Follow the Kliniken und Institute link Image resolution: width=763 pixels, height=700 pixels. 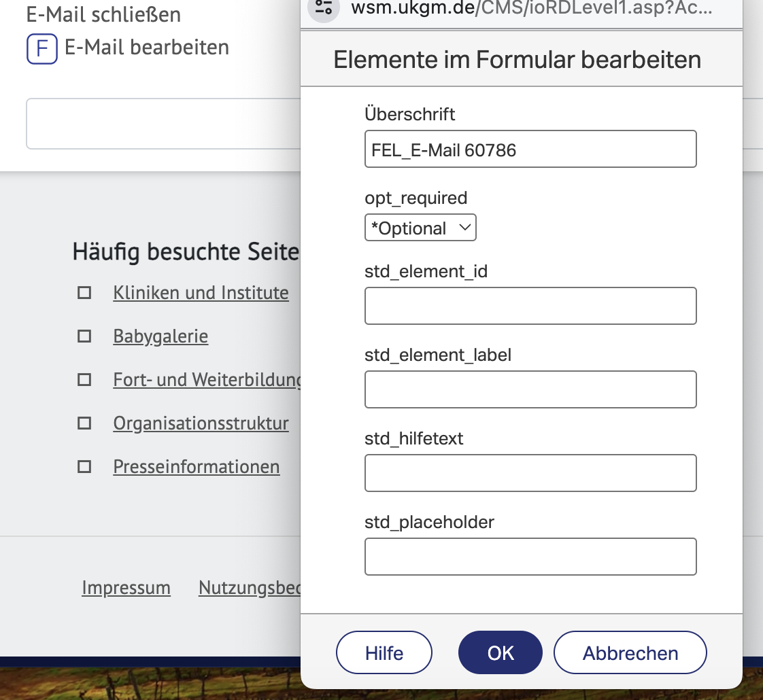pos(201,293)
